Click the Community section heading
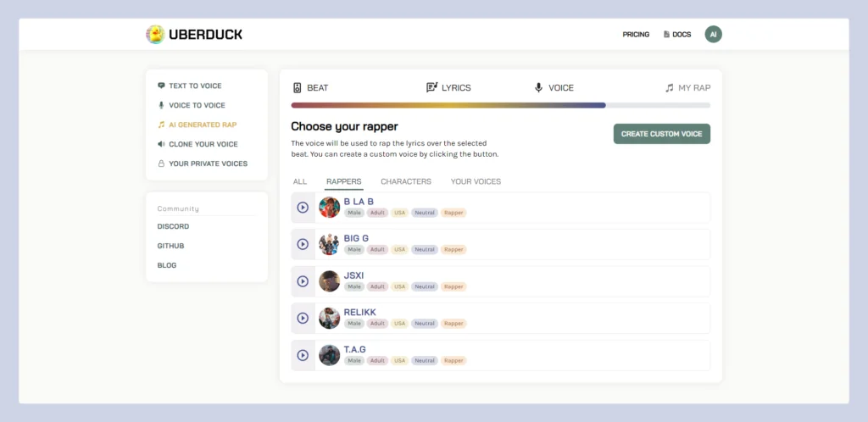Image resolution: width=868 pixels, height=422 pixels. click(178, 208)
